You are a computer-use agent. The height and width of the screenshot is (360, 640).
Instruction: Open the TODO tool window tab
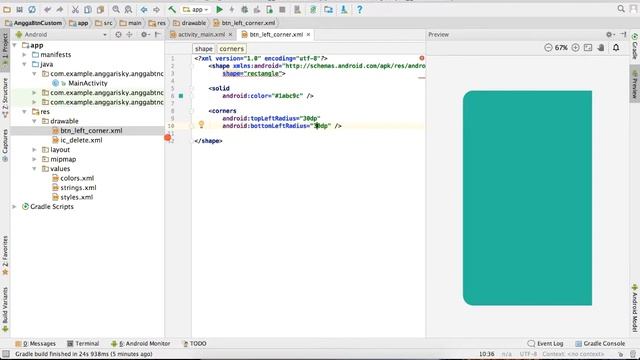194,344
